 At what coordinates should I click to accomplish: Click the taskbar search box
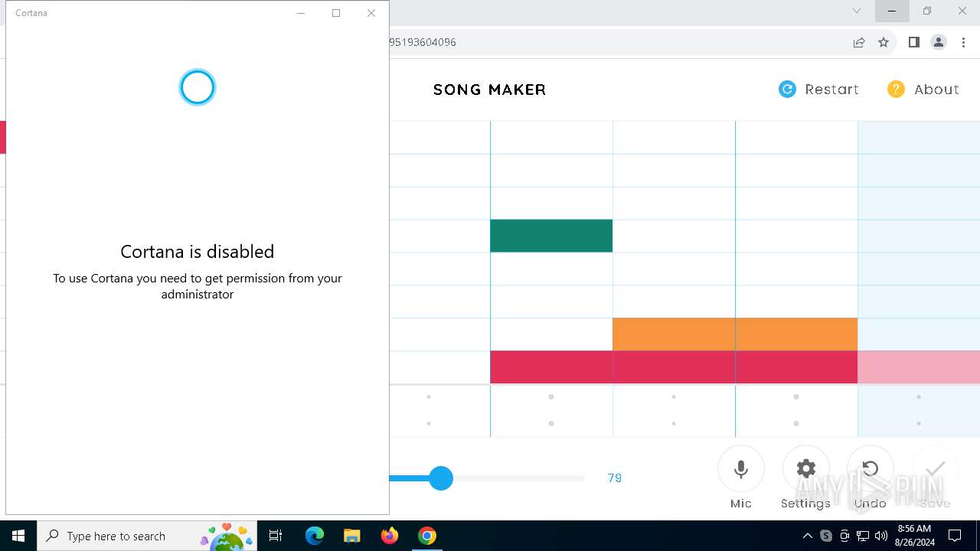coord(149,536)
